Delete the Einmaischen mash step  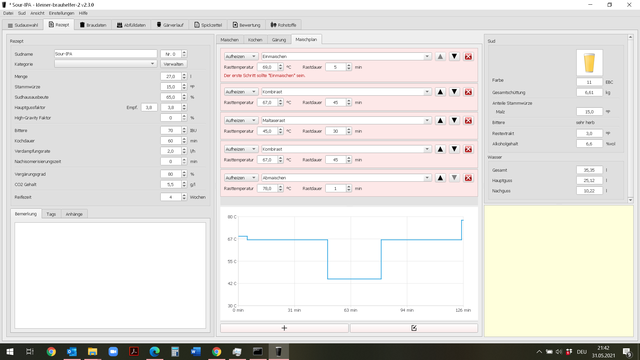[468, 56]
